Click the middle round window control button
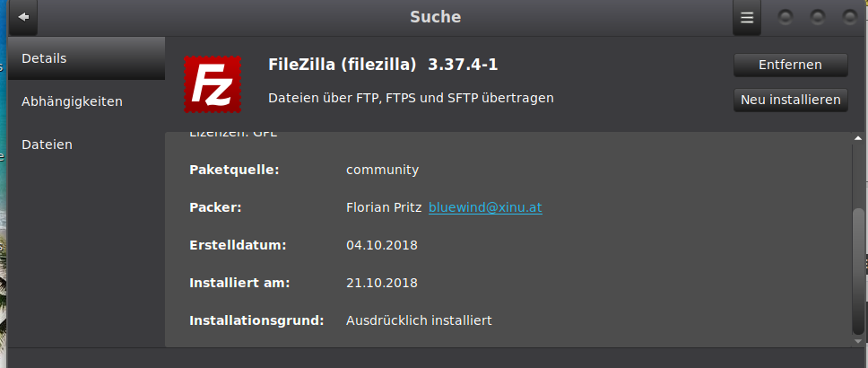 point(818,17)
